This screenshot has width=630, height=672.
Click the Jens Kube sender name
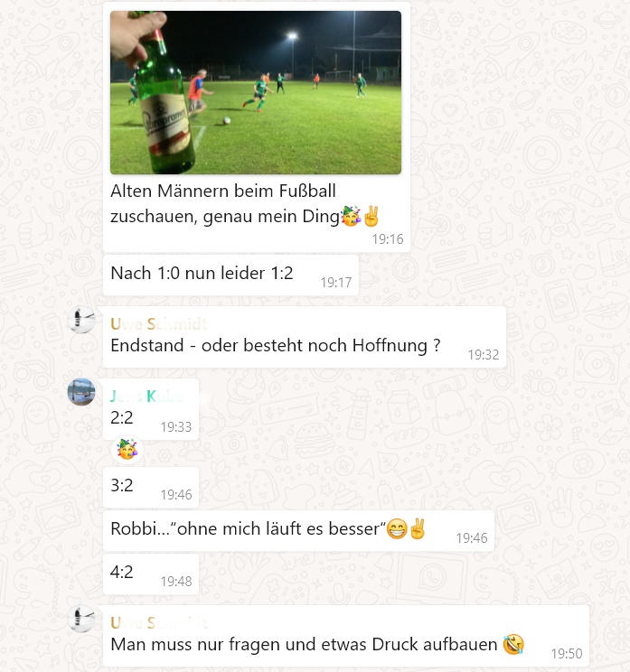coord(146,396)
